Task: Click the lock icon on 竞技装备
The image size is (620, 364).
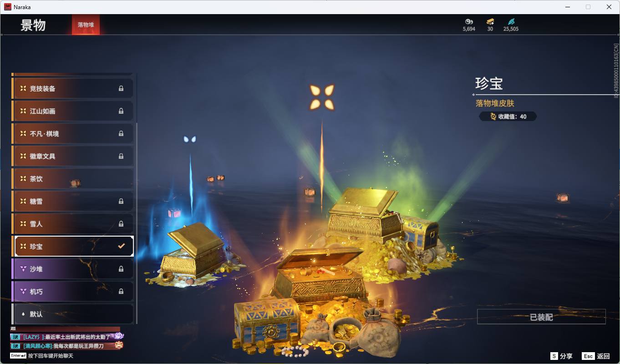Action: [x=121, y=89]
